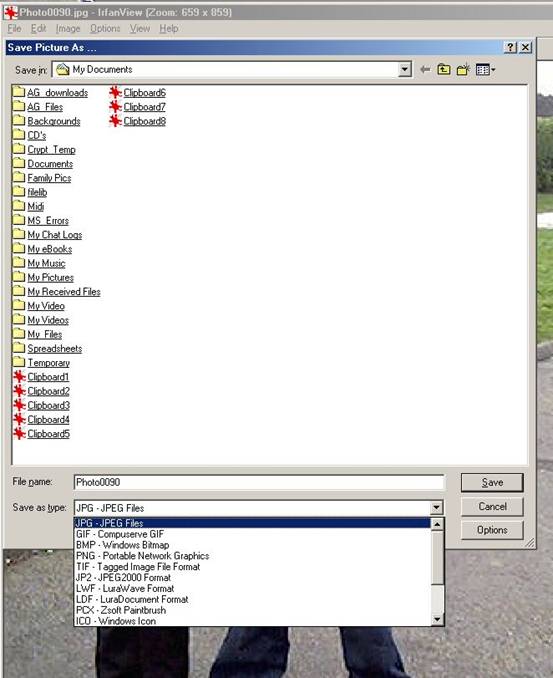Open the View Menu icon dropdown
Viewport: 553px width, 678px height.
coord(485,69)
